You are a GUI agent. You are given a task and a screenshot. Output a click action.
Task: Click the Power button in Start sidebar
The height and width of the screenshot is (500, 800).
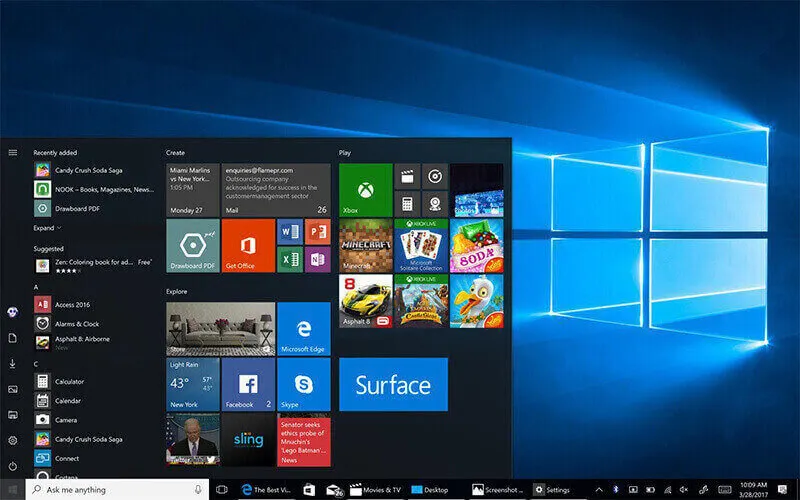(13, 466)
